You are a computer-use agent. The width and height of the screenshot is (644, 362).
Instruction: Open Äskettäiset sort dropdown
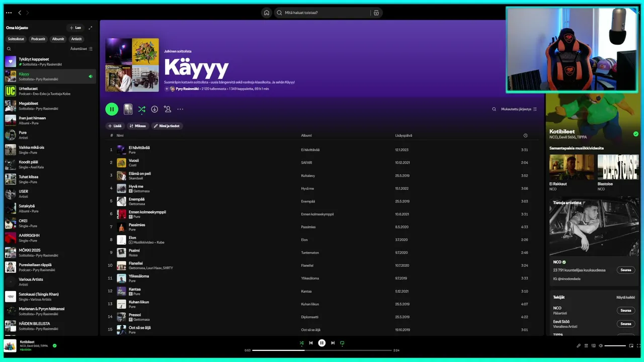[82, 49]
